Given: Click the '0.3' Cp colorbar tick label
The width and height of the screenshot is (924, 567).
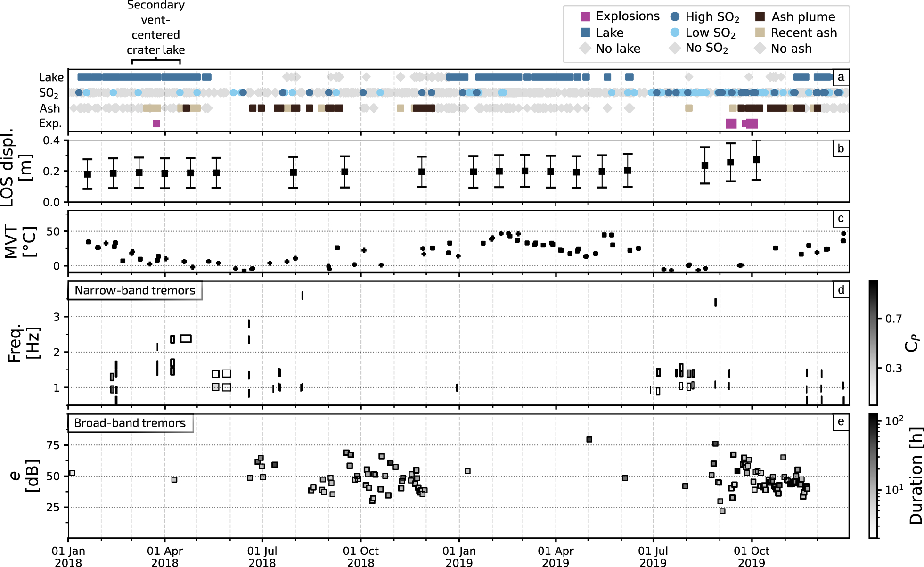Looking at the screenshot, I should pyautogui.click(x=894, y=369).
